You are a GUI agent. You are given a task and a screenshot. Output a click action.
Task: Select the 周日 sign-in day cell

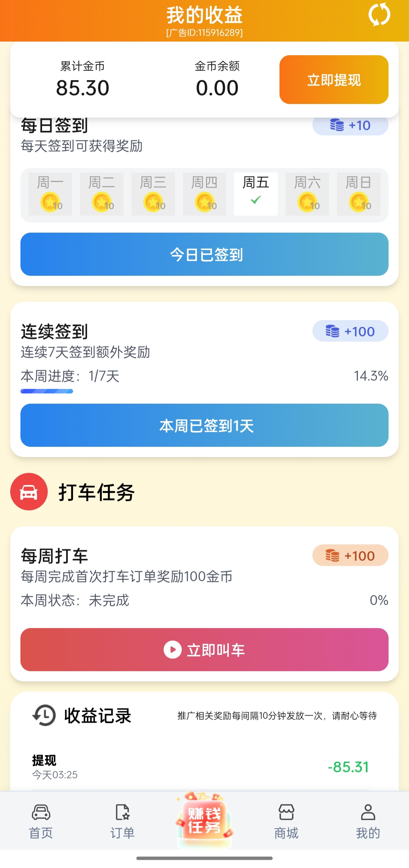tap(359, 194)
